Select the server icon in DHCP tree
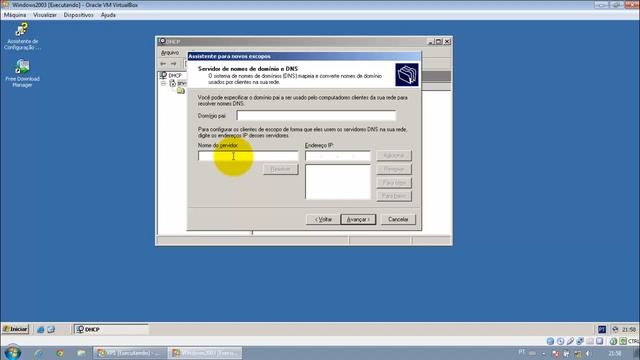The image size is (640, 360). click(x=173, y=83)
